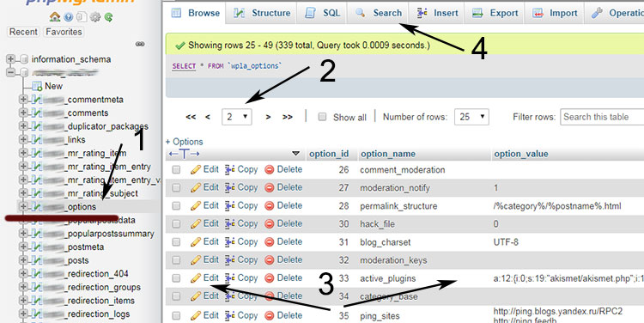Viewport: 644px width, 323px height.
Task: Open the settings gear icon in the sidebar
Action: [x=95, y=17]
